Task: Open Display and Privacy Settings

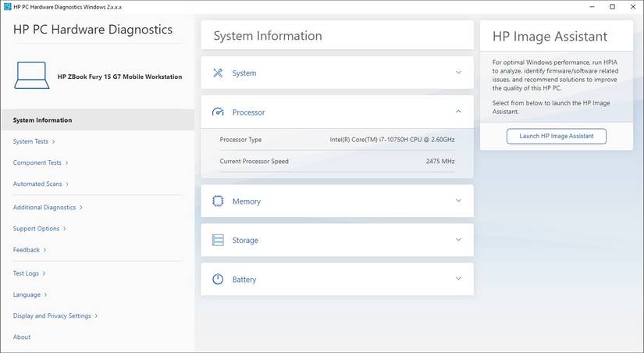Action: pos(55,316)
